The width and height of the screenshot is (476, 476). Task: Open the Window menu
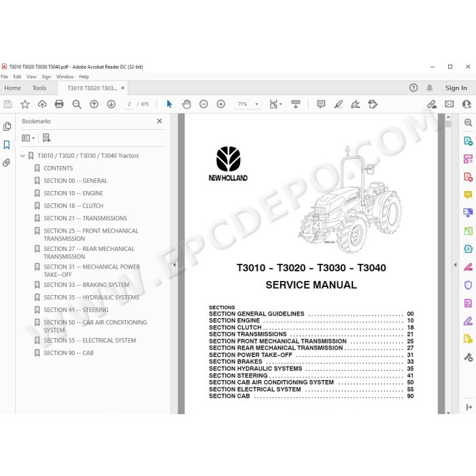[65, 76]
